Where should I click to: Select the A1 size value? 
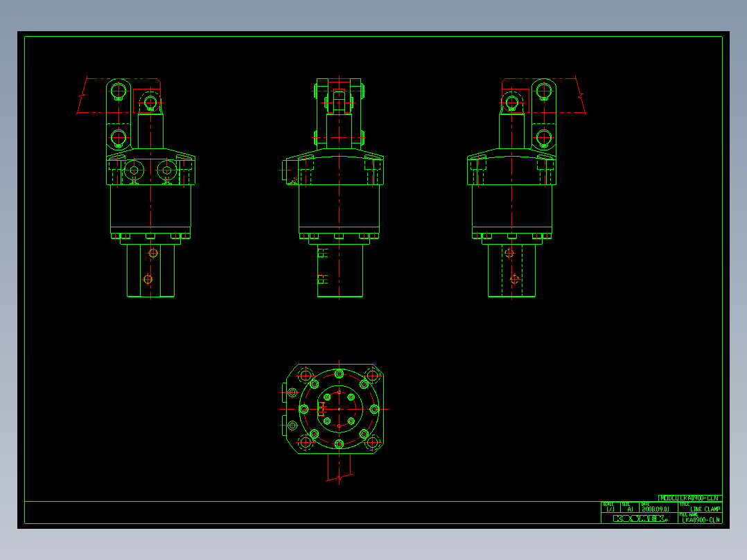pos(631,509)
